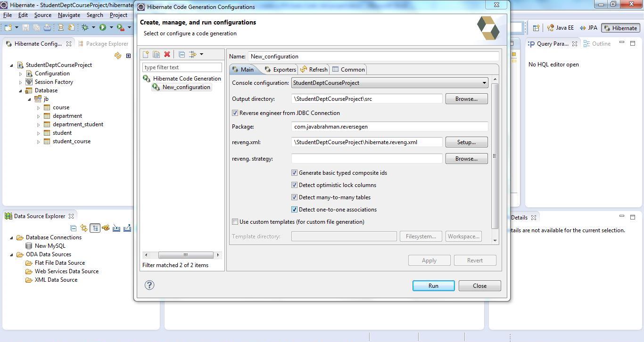Delete selected configuration with red X icon
644x342 pixels.
coord(166,54)
